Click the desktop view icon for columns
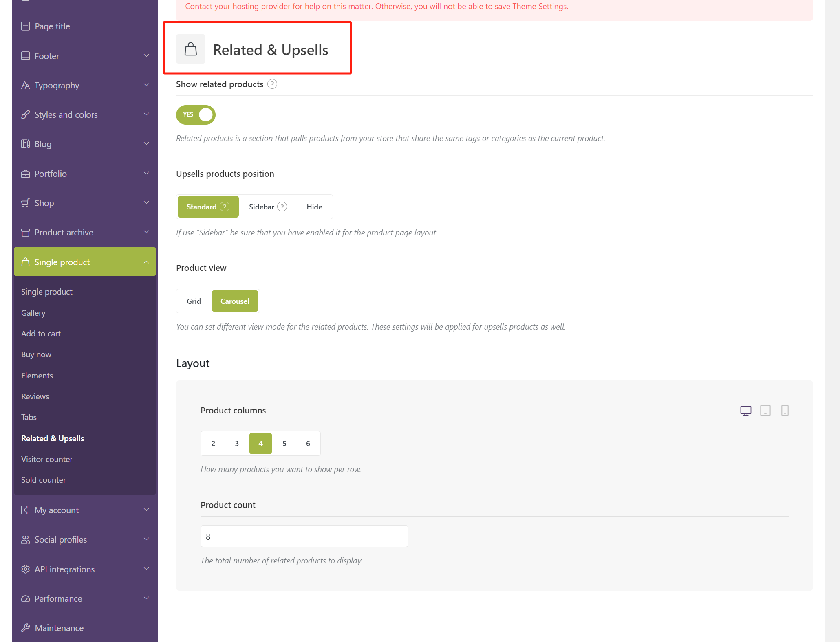840x642 pixels. coord(745,410)
